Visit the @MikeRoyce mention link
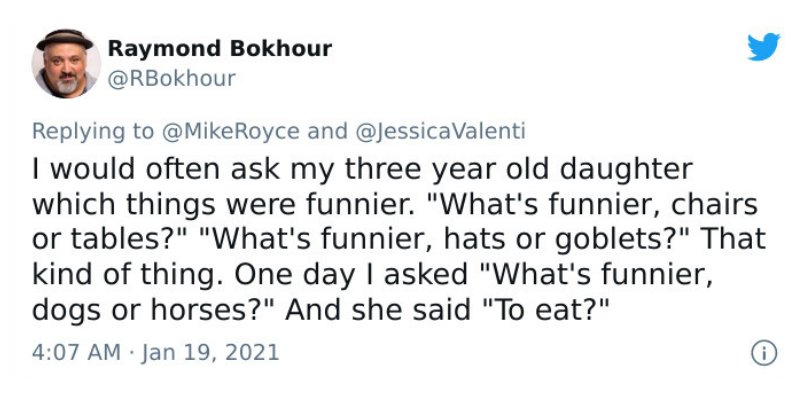Screen dimensions: 800x400 point(230,131)
